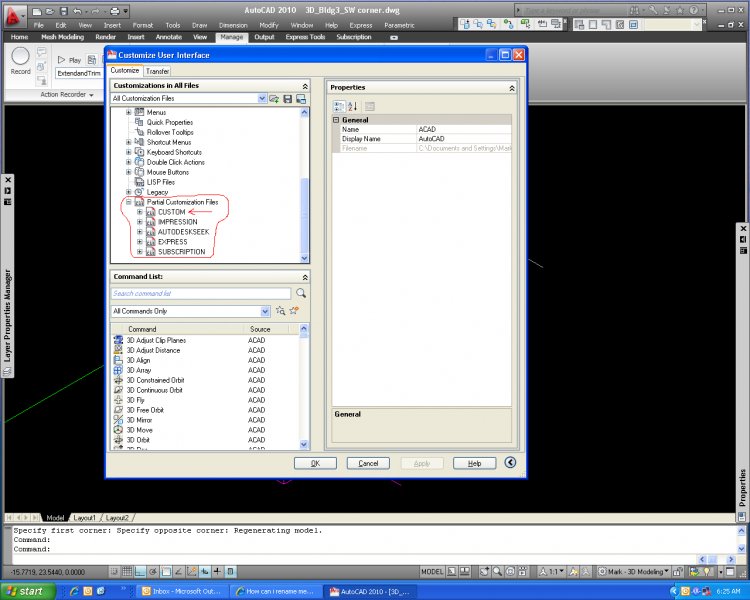Click the search command list field

tap(201, 293)
